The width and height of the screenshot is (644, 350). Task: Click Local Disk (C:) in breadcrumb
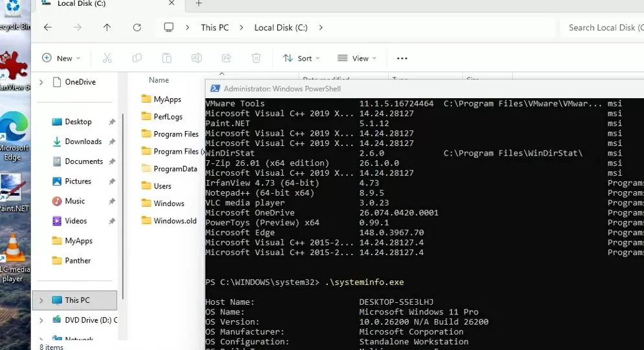click(281, 28)
